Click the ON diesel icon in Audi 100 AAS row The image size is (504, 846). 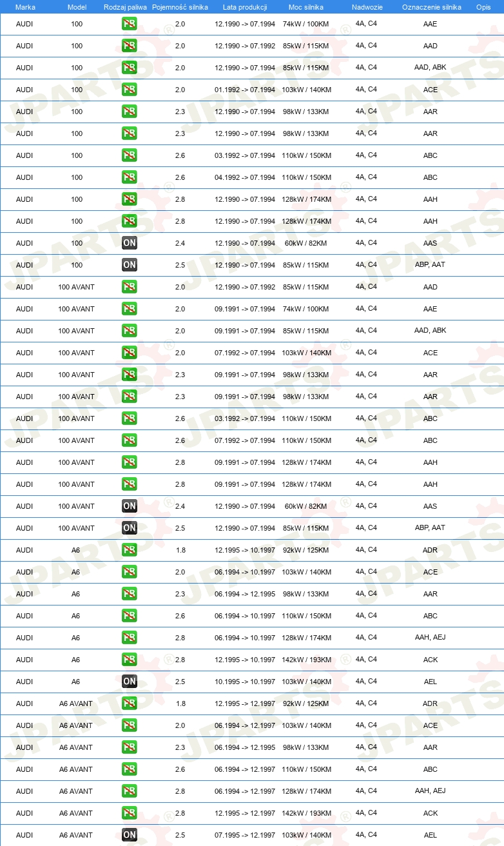click(x=129, y=243)
